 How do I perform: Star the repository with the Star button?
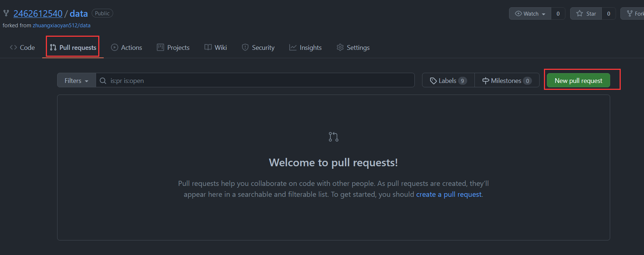click(586, 14)
